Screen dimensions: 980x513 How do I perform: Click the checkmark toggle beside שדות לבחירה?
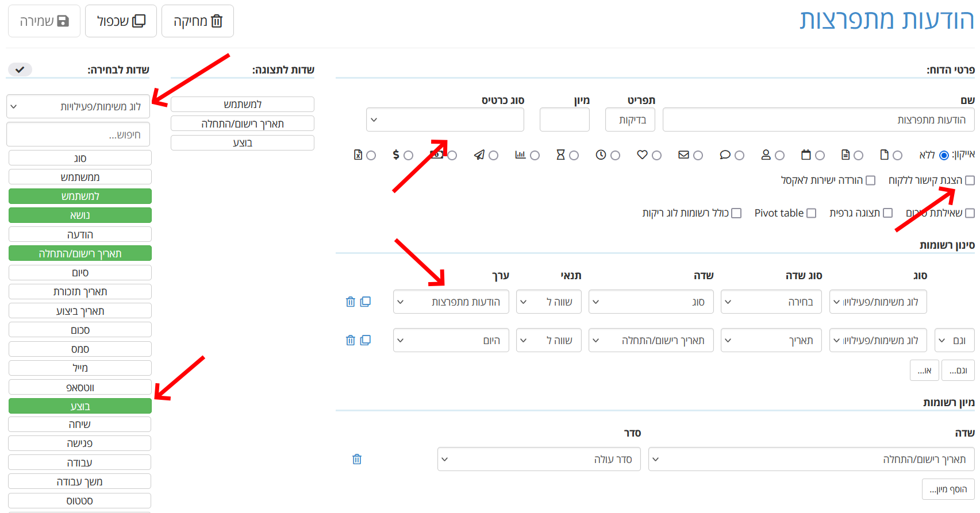coord(20,70)
